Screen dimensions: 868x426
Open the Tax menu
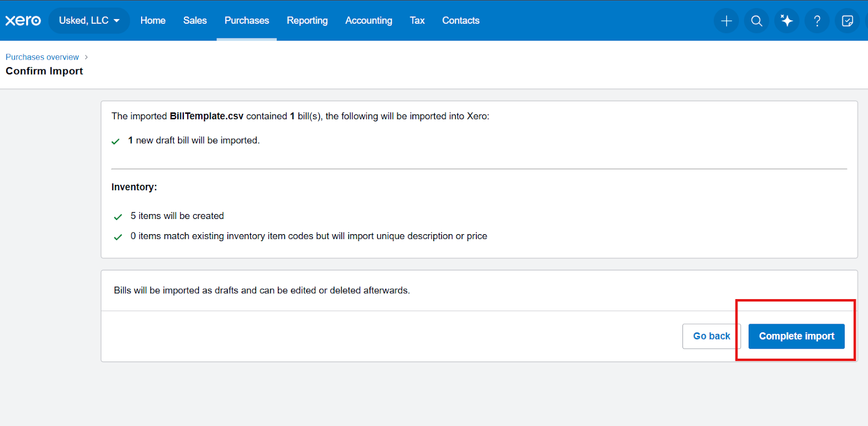pos(417,21)
